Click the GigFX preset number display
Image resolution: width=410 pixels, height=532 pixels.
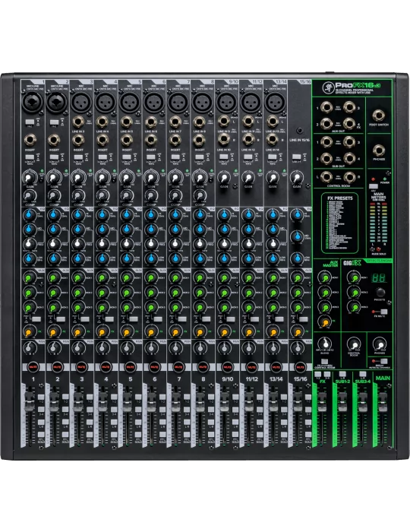coord(379,278)
